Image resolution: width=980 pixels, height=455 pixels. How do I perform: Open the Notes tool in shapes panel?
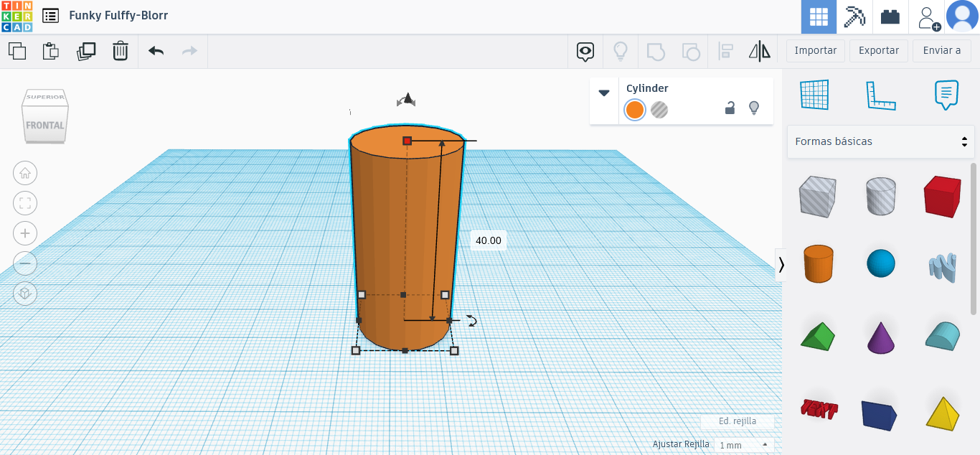coord(946,95)
